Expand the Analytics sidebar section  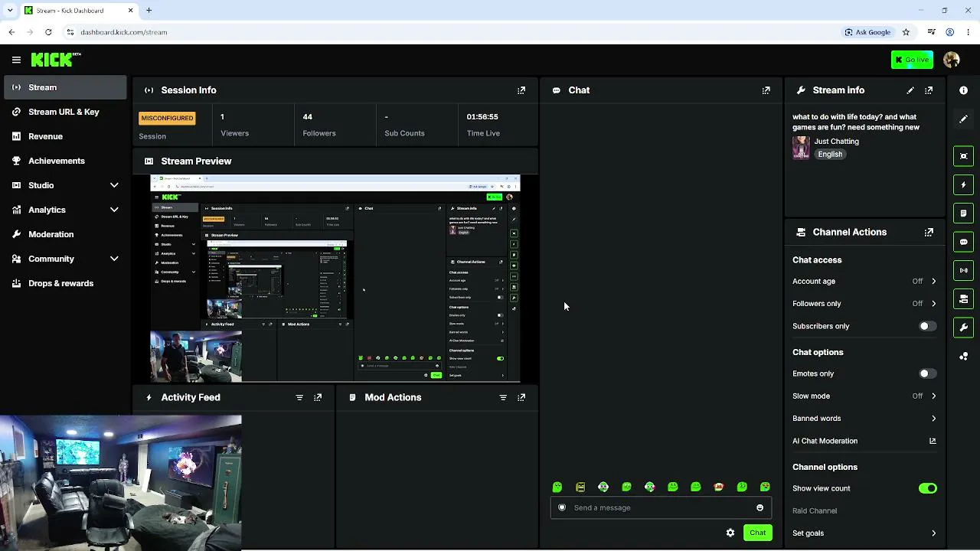114,210
